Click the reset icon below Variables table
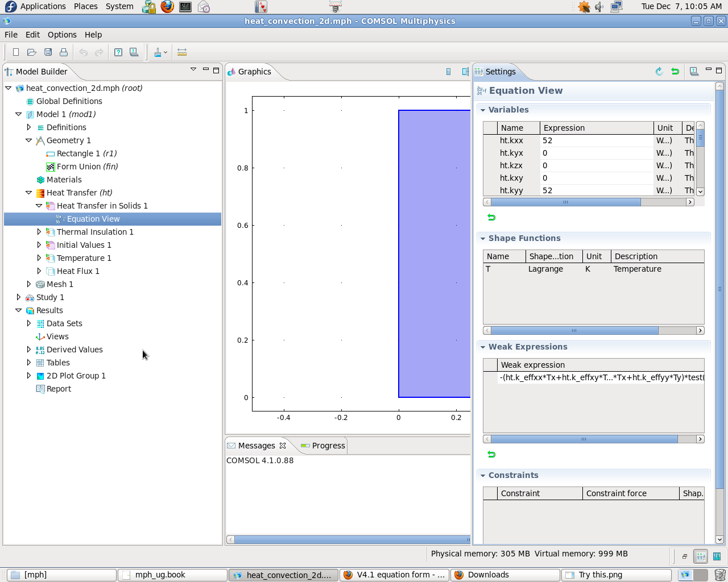 click(491, 217)
